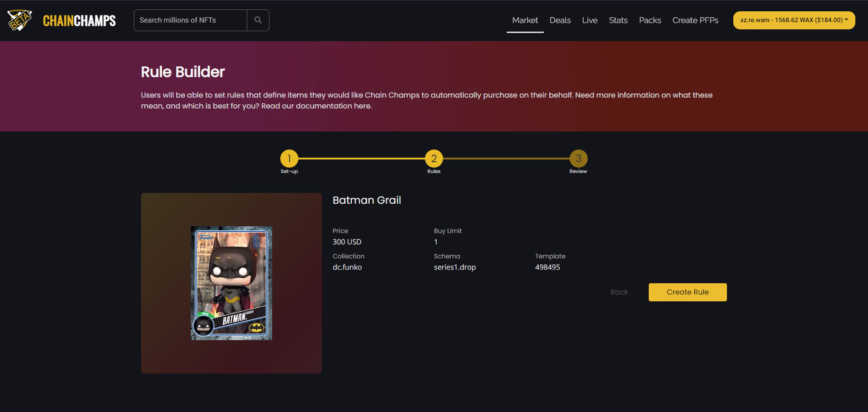Click the series1.drop schema value
Image resolution: width=868 pixels, height=412 pixels.
tap(455, 267)
